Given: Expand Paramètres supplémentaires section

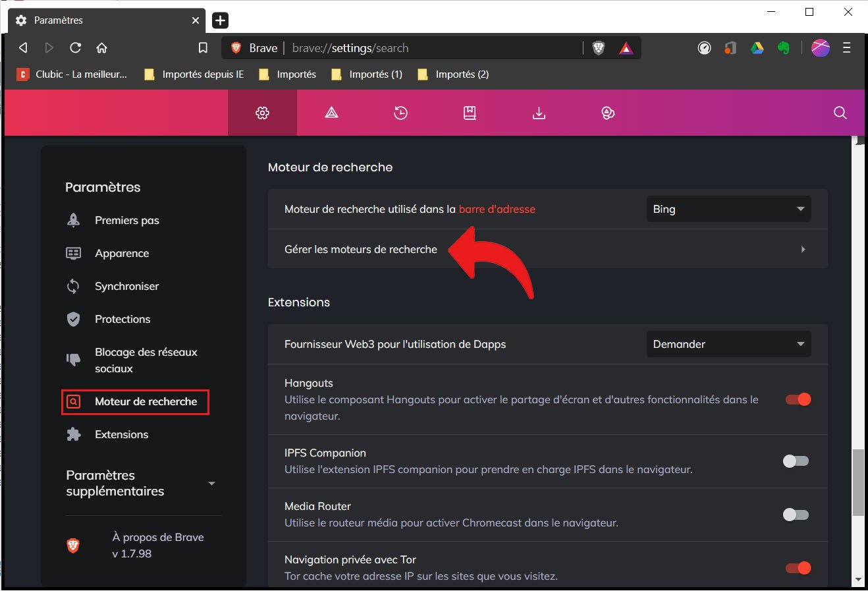Looking at the screenshot, I should [x=141, y=483].
